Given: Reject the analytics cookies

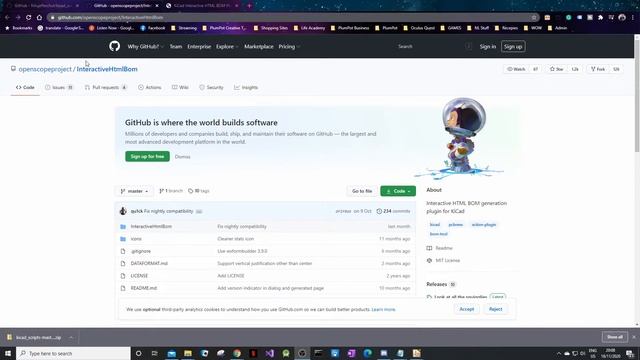Looking at the screenshot, I should point(496,309).
